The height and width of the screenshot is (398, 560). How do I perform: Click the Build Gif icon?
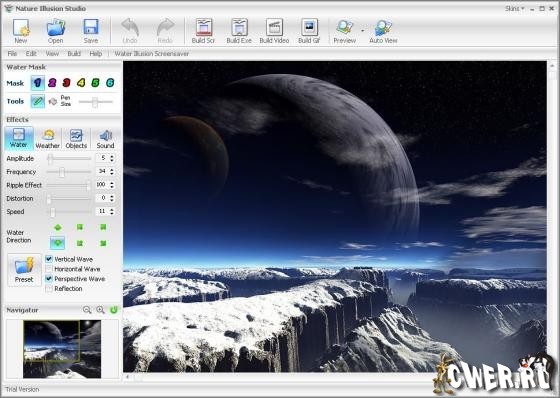point(309,28)
